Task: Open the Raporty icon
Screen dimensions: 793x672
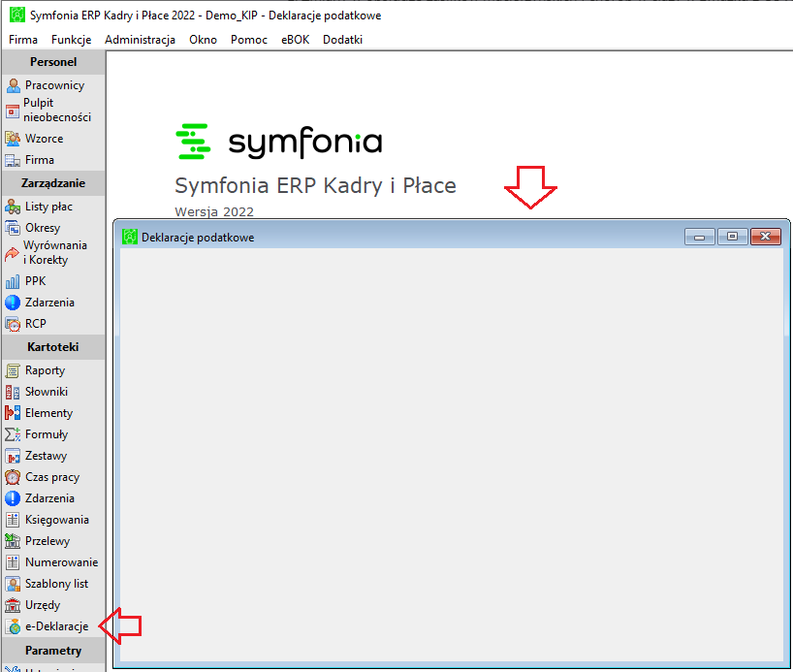Action: 13,370
